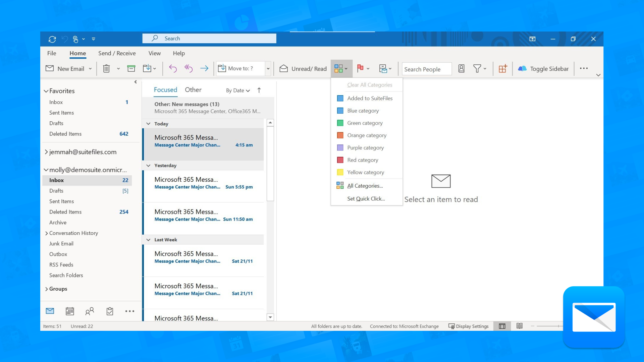The height and width of the screenshot is (362, 644).
Task: Open the Address Book icon
Action: coord(461,68)
